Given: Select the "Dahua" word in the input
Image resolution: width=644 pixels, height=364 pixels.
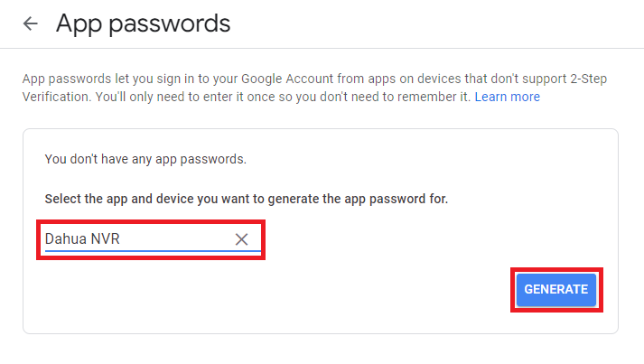Looking at the screenshot, I should click(x=63, y=239).
